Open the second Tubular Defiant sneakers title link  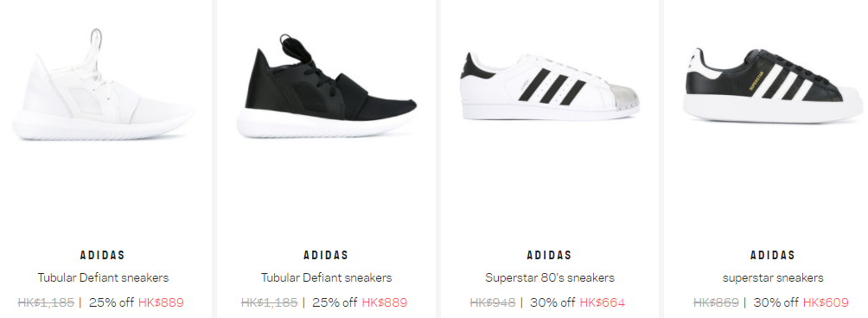pyautogui.click(x=326, y=277)
